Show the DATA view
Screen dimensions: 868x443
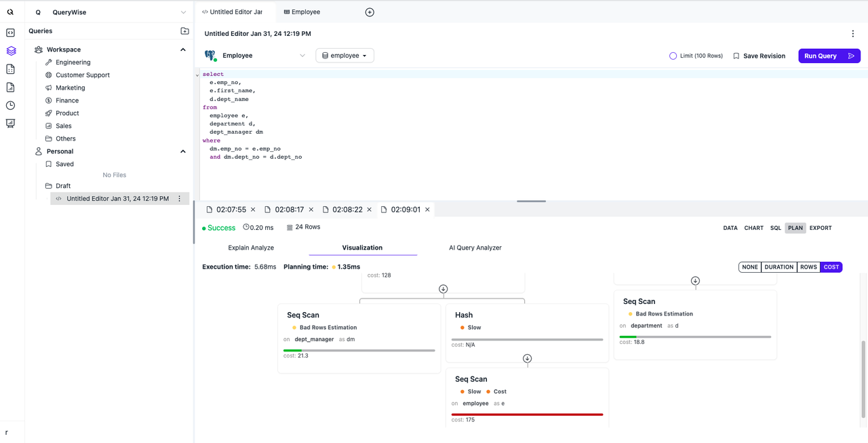[x=730, y=228]
